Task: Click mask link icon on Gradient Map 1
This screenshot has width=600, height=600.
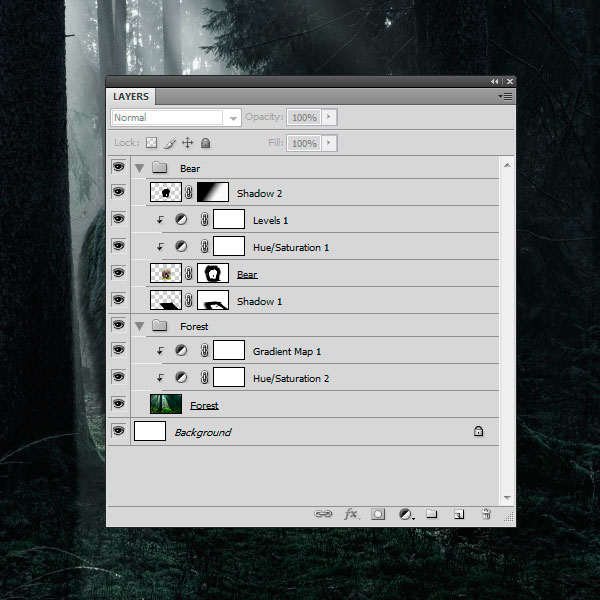Action: [205, 350]
